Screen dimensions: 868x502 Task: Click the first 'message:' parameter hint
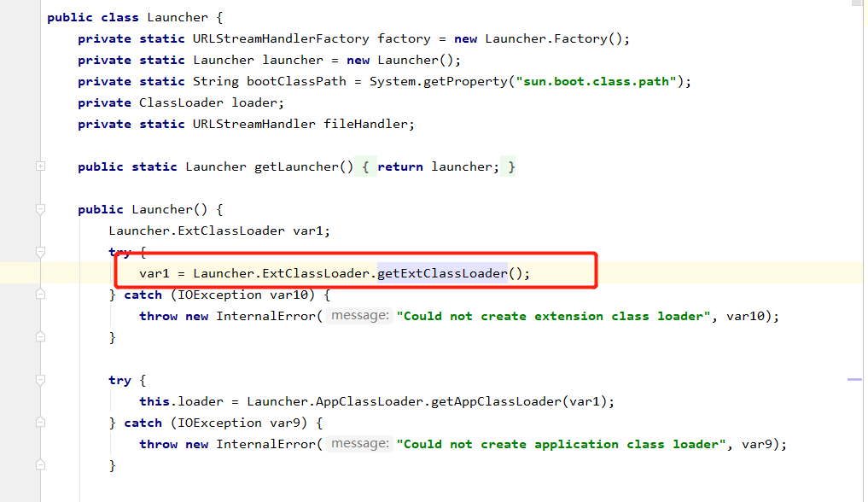coord(359,316)
